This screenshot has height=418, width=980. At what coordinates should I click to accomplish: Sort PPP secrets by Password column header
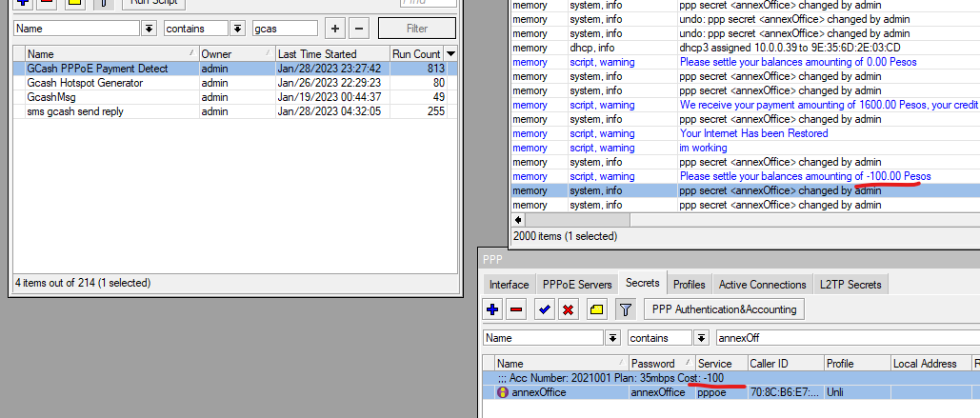[663, 363]
